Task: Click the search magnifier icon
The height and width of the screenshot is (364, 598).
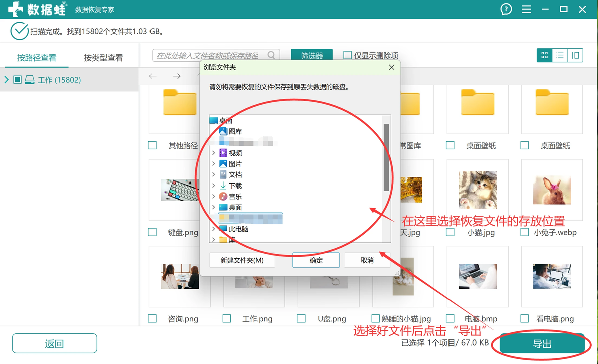Action: [271, 55]
